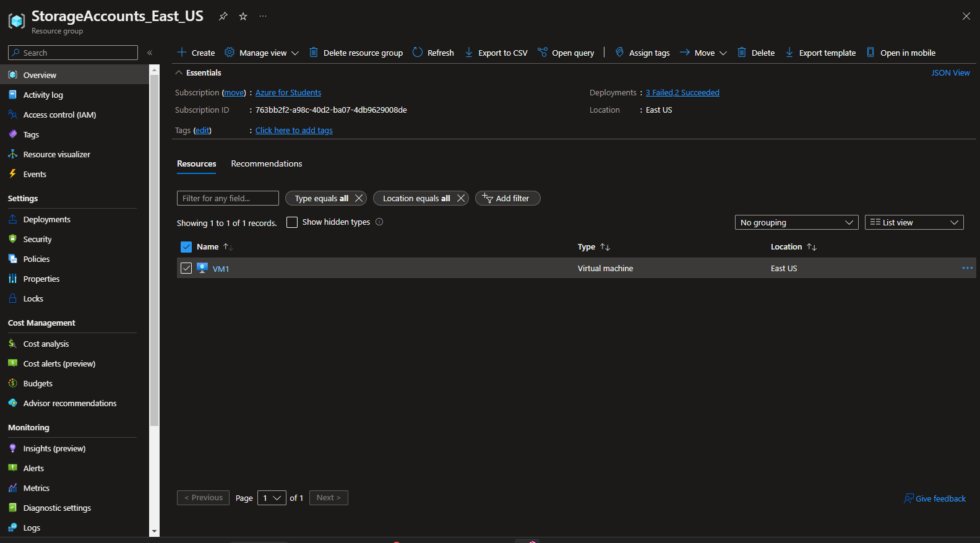Open the 3 Failed, 2 Succeeded deployments link
The image size is (980, 543).
(x=682, y=92)
